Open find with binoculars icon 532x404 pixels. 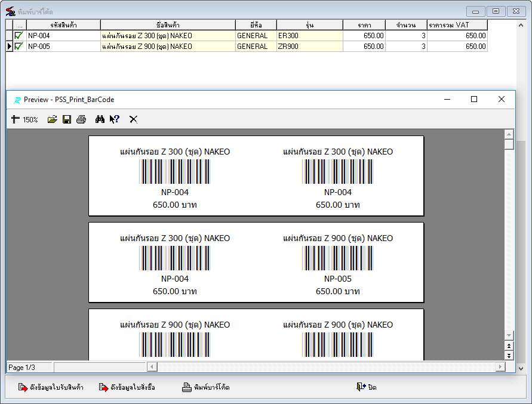coord(100,119)
